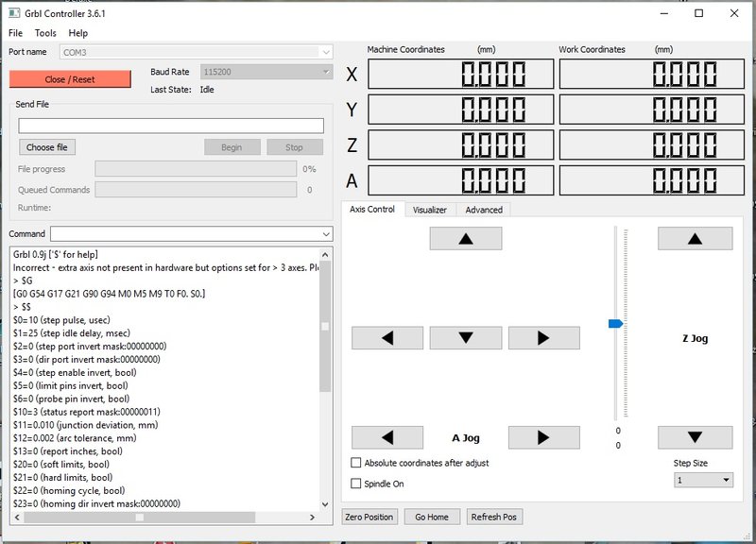This screenshot has height=544, width=756.
Task: Expand the Command history dropdown arrow
Action: (326, 234)
